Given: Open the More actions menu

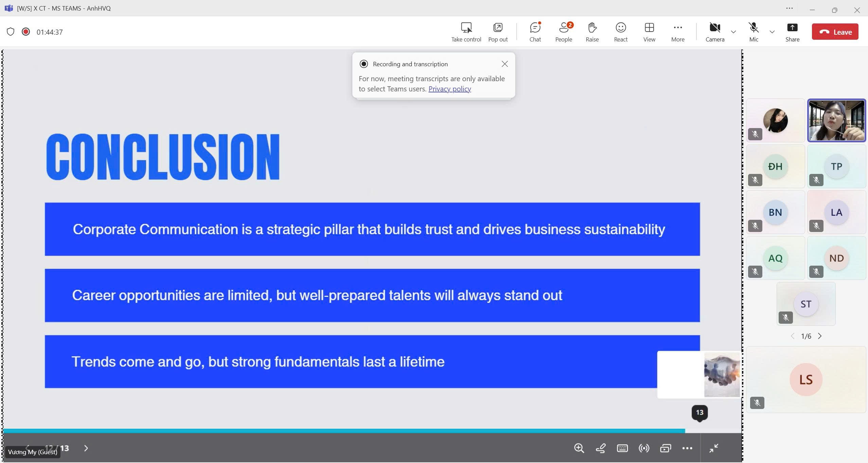Looking at the screenshot, I should point(677,32).
